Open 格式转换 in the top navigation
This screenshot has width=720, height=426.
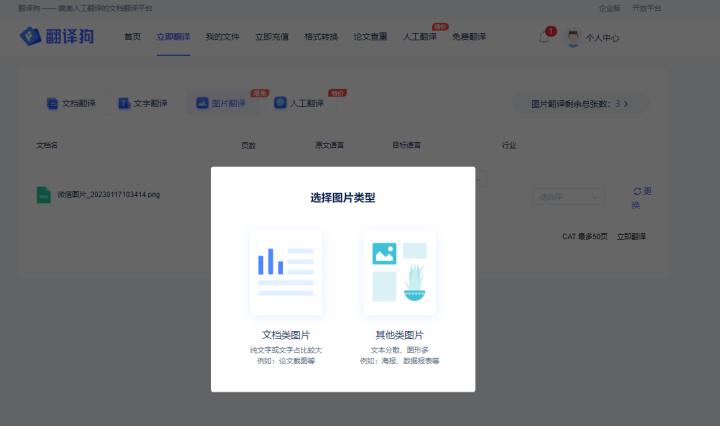click(x=321, y=36)
